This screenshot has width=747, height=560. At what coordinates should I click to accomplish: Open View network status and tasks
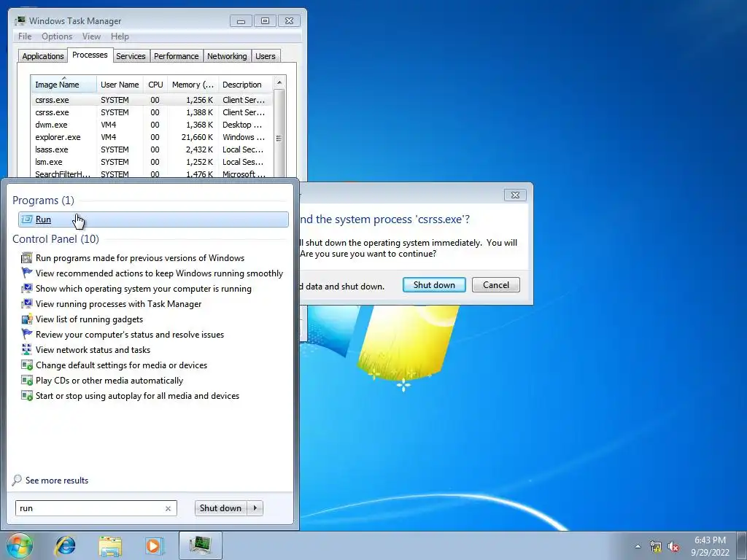[93, 349]
